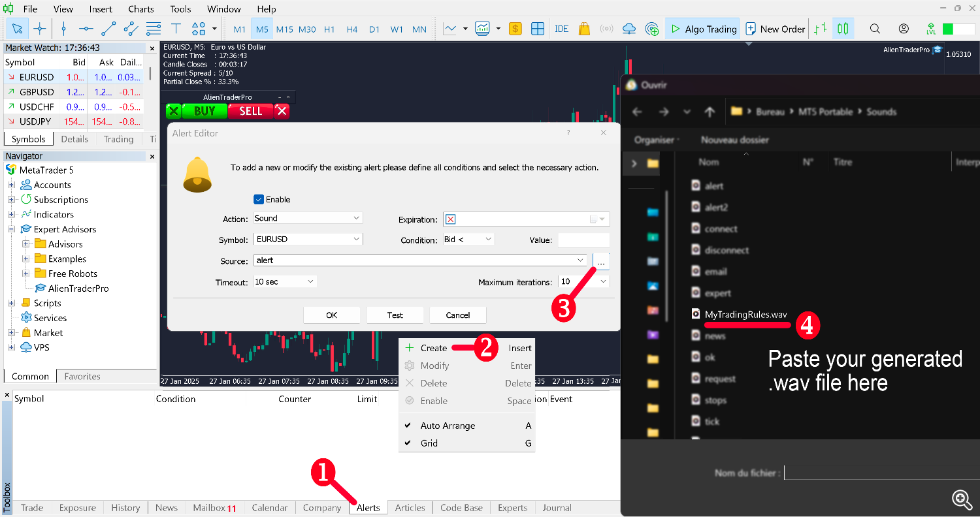Select the text label tool

point(176,29)
